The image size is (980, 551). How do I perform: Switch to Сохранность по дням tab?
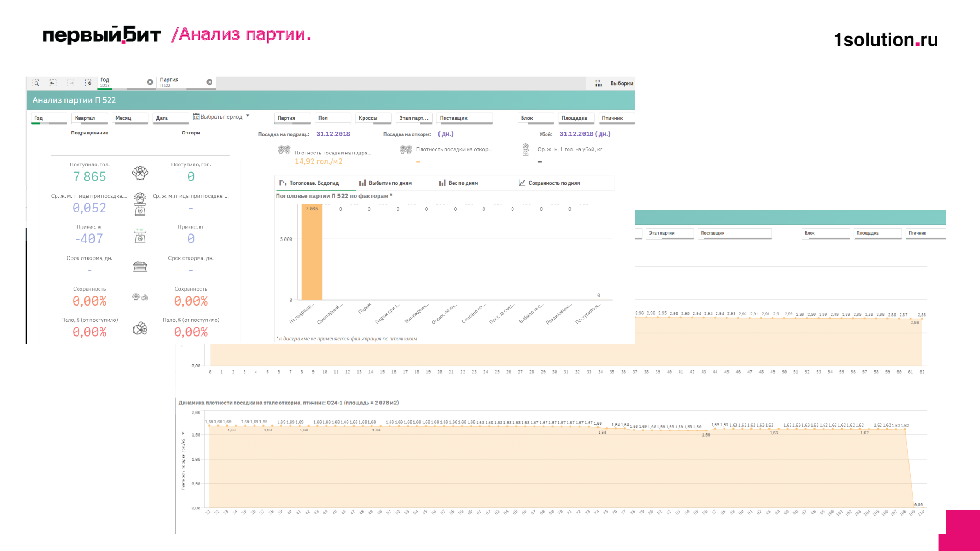click(x=549, y=183)
